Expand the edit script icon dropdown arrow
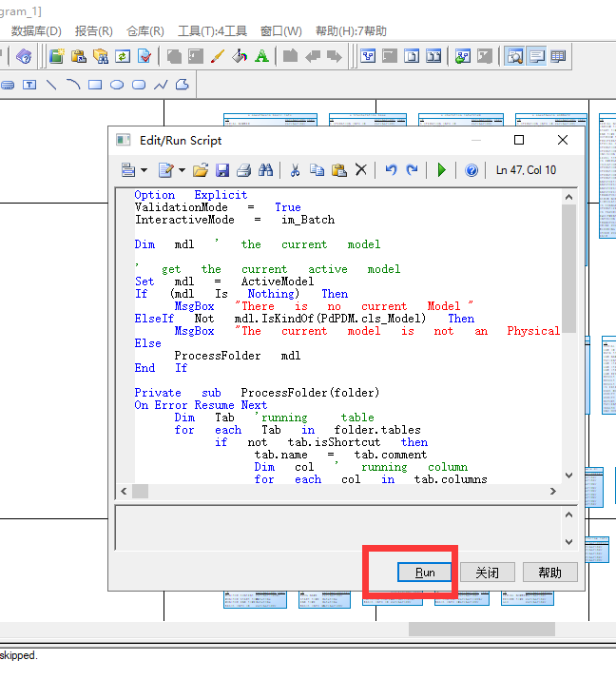 pos(183,170)
